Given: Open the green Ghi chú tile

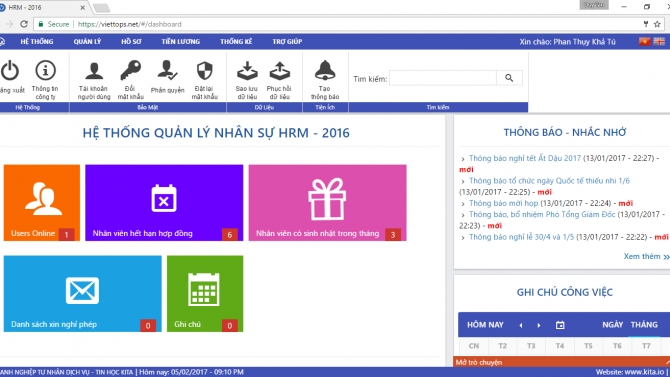Looking at the screenshot, I should [205, 294].
